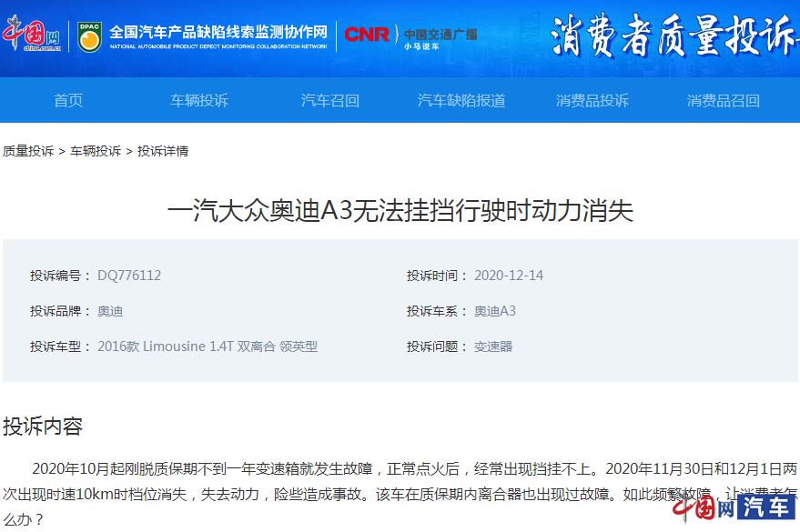Go to 首页 in the navigation bar
The width and height of the screenshot is (800, 532).
68,101
